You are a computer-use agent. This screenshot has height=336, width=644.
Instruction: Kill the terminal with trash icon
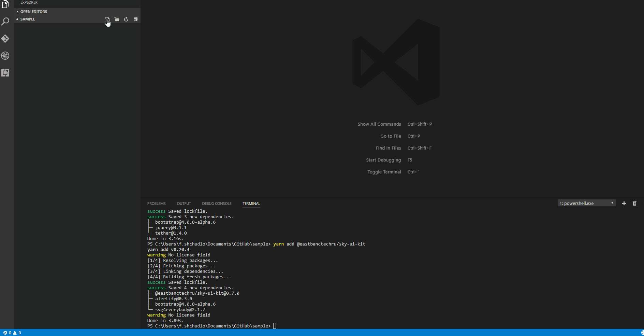click(x=634, y=204)
